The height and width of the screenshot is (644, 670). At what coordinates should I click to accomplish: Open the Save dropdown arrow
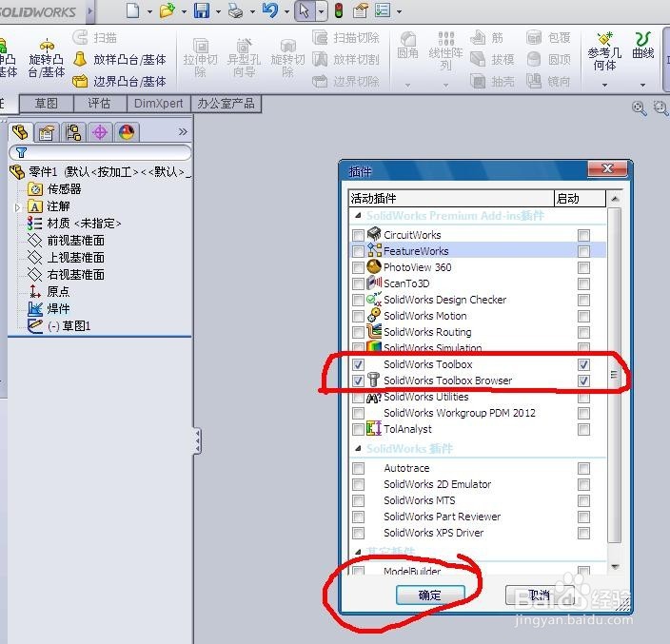[218, 12]
